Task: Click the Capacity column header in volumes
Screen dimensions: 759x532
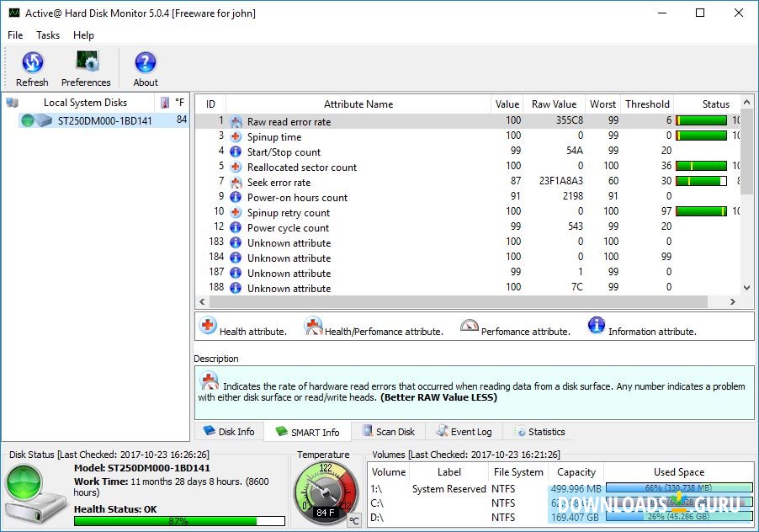Action: pos(576,472)
